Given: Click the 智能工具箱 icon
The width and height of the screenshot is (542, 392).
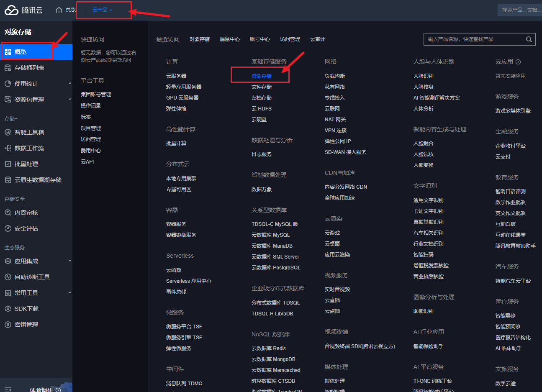Looking at the screenshot, I should pos(8,132).
